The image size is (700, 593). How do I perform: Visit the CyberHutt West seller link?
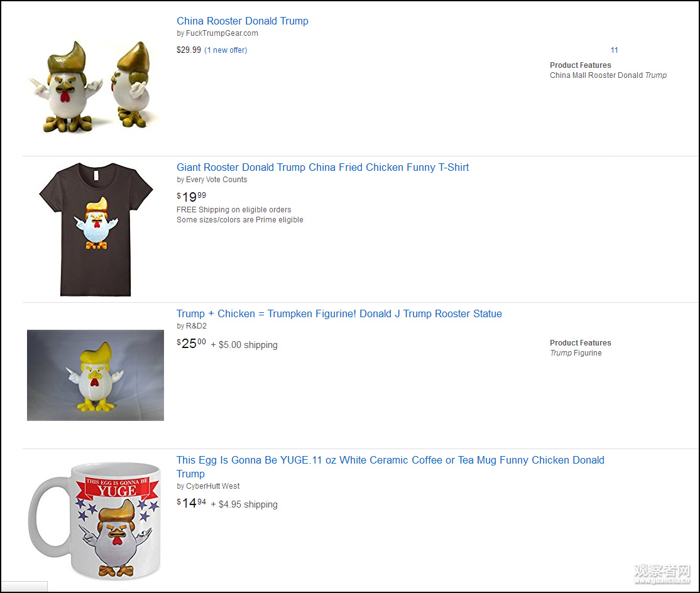[x=212, y=486]
